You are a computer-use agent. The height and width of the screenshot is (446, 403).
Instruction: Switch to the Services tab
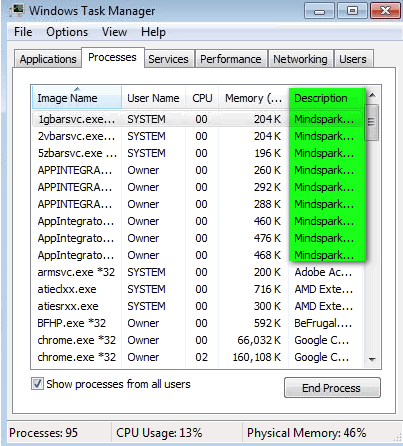[x=168, y=59]
